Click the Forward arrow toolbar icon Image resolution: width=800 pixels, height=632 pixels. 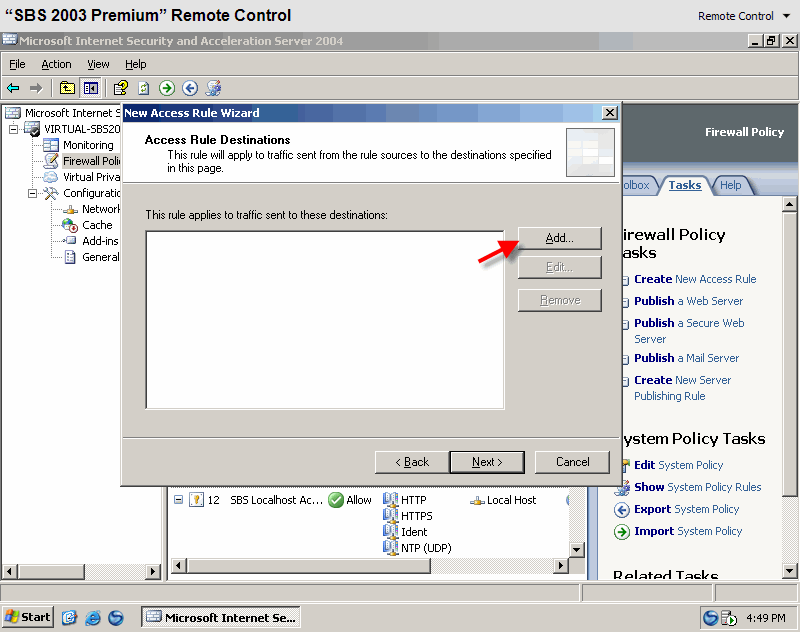pos(36,88)
